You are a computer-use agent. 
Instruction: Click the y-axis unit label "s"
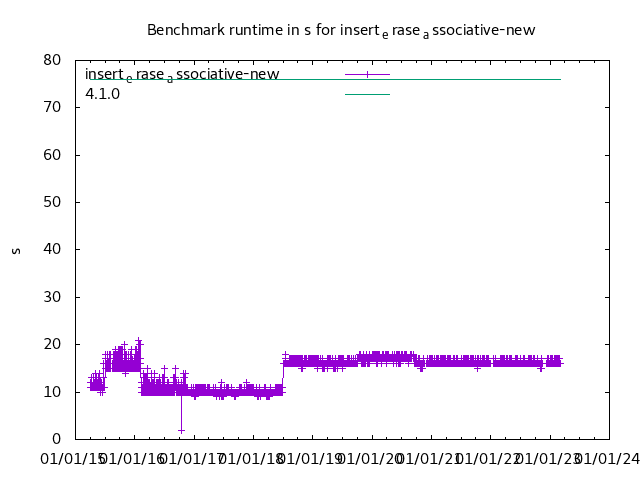16,250
